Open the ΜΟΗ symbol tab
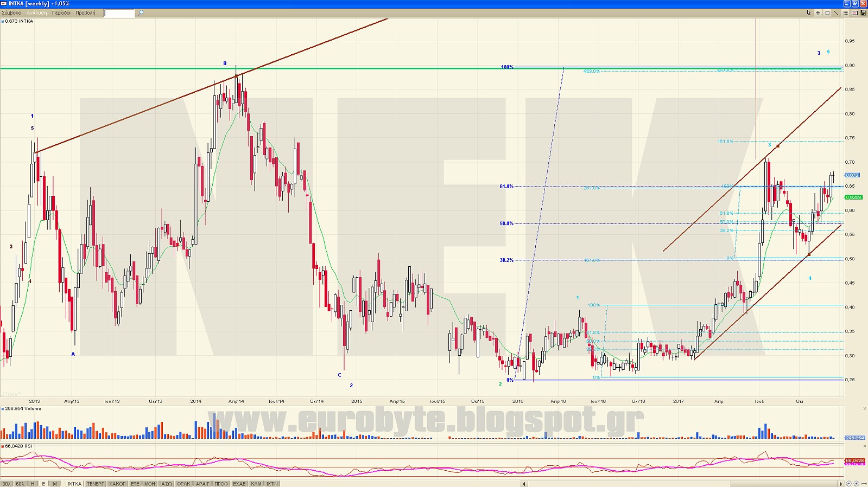Screen dimensions: 868x487 (150, 484)
